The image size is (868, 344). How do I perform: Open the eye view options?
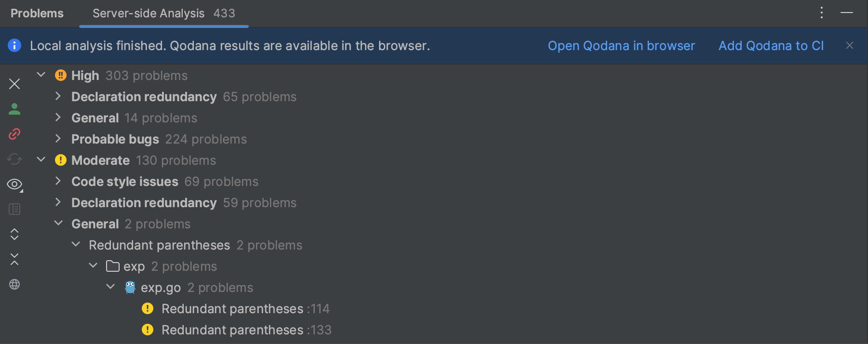[14, 184]
